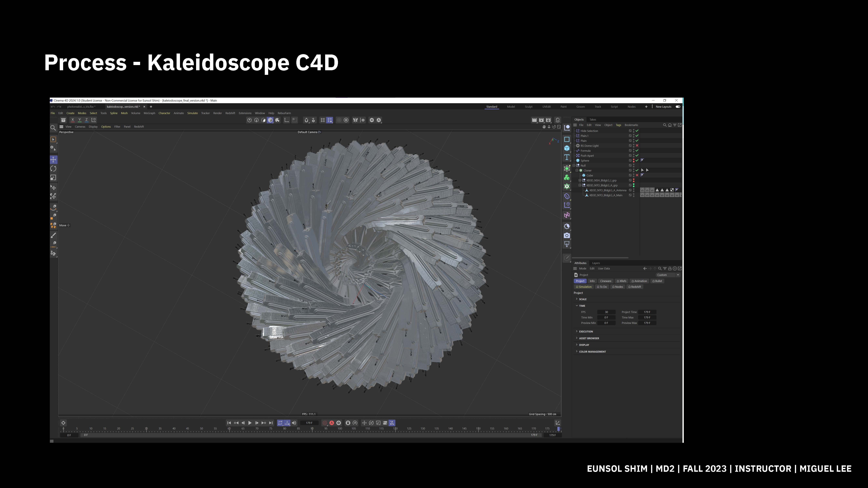Toggle the New Layouts switch
Viewport: 868px width, 488px height.
(x=678, y=107)
